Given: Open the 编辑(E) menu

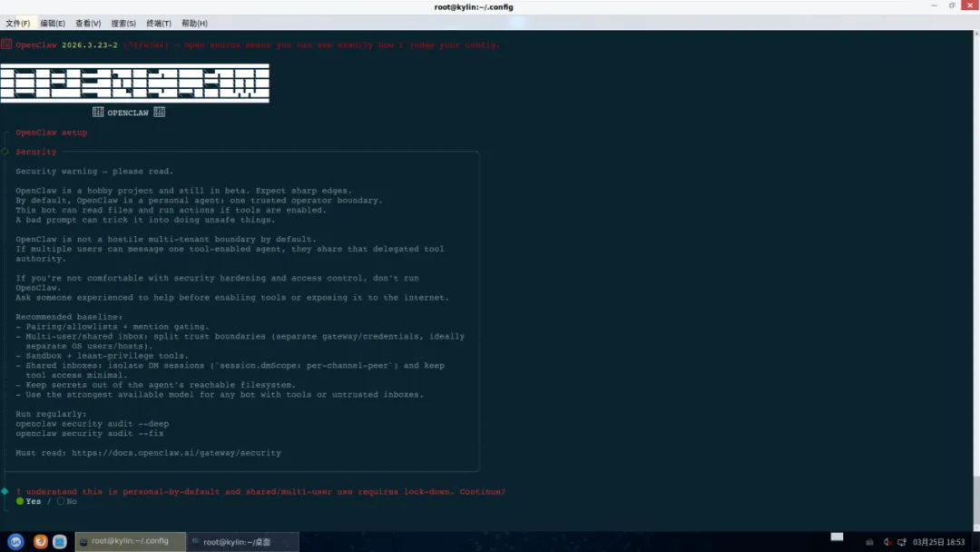Looking at the screenshot, I should (53, 23).
